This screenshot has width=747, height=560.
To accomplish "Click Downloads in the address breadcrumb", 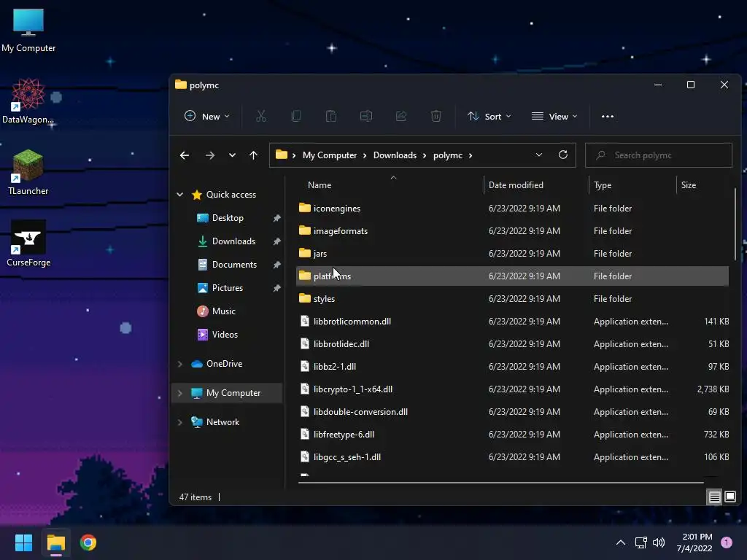I will coord(395,155).
